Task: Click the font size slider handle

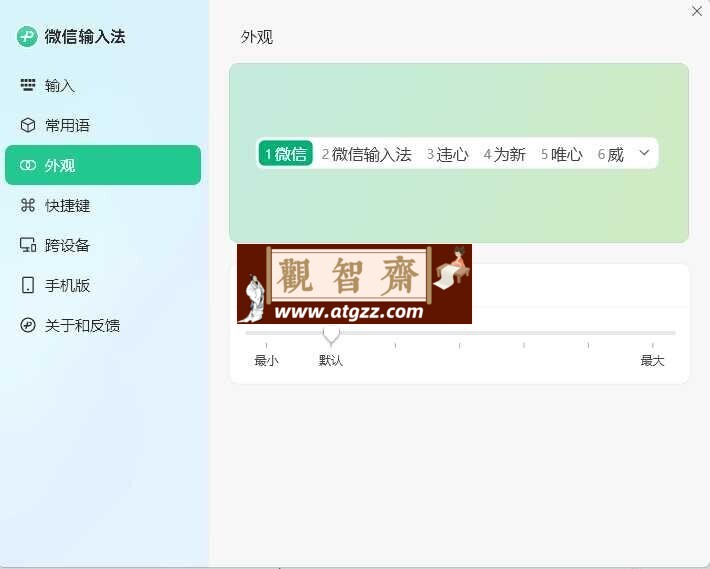Action: pos(331,335)
